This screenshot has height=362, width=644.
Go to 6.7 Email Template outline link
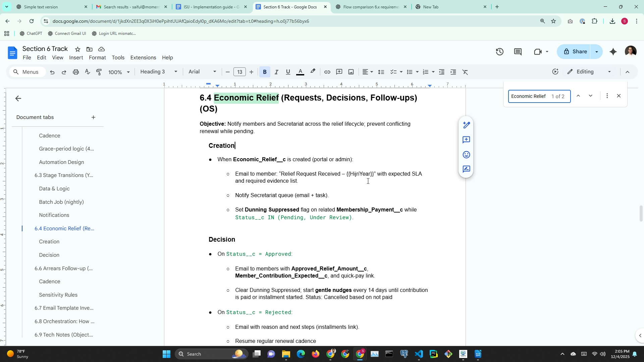[64, 308]
